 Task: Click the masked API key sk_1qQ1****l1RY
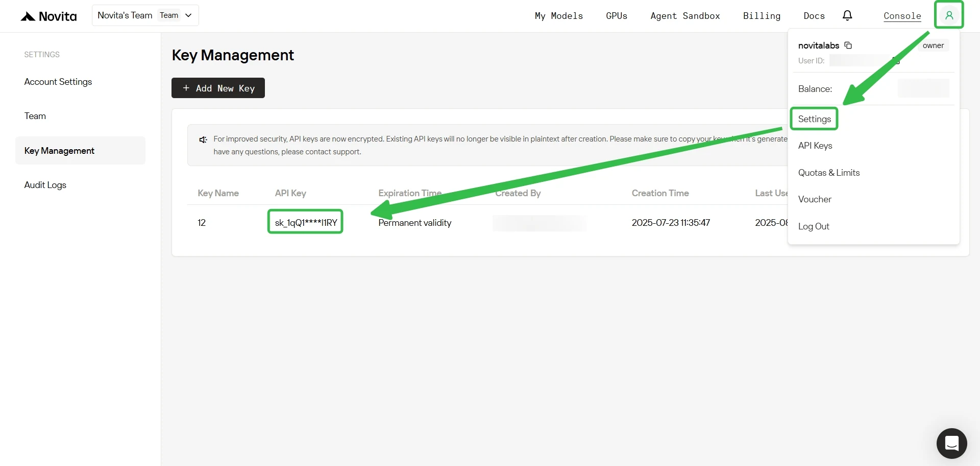pyautogui.click(x=306, y=222)
